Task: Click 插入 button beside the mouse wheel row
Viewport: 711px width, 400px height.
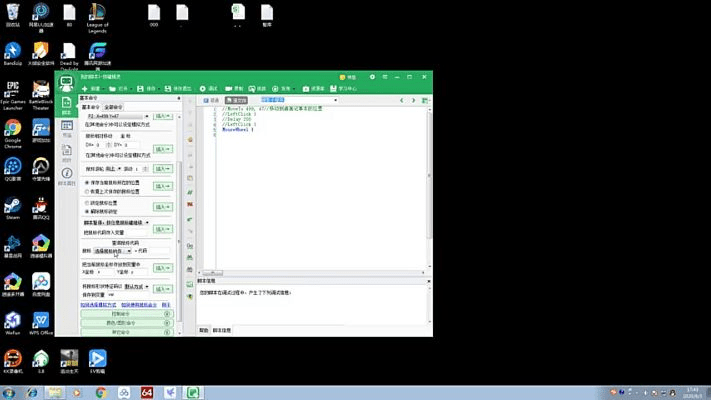Action: pyautogui.click(x=162, y=168)
